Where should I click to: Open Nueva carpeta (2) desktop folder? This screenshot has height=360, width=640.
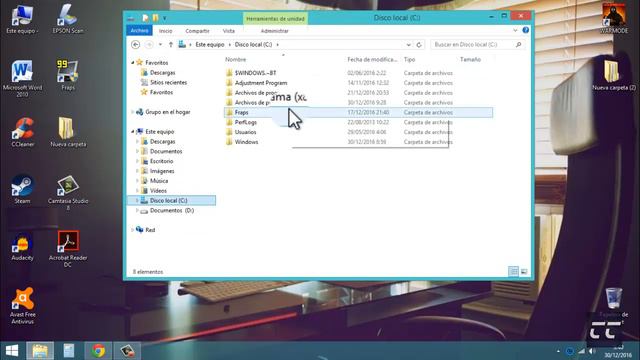pos(613,75)
